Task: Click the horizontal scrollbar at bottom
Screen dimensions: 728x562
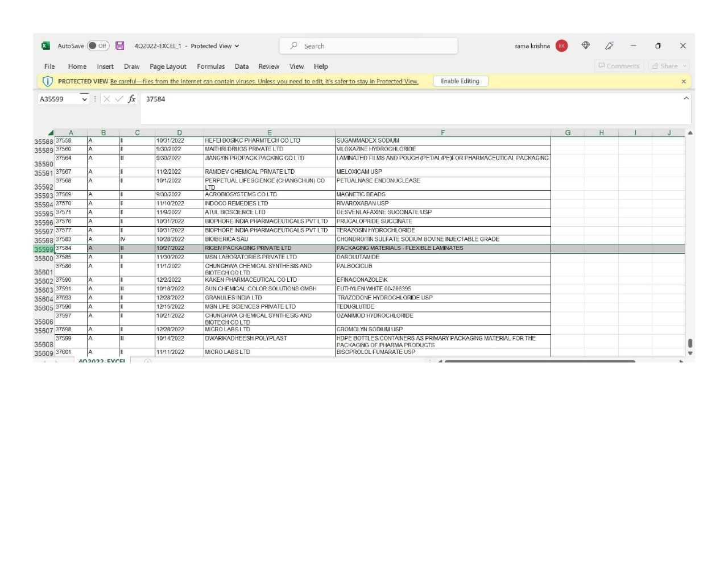Action: click(539, 361)
